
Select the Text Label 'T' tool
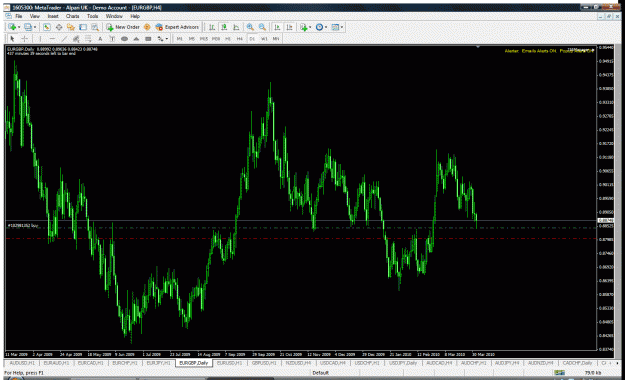click(112, 39)
